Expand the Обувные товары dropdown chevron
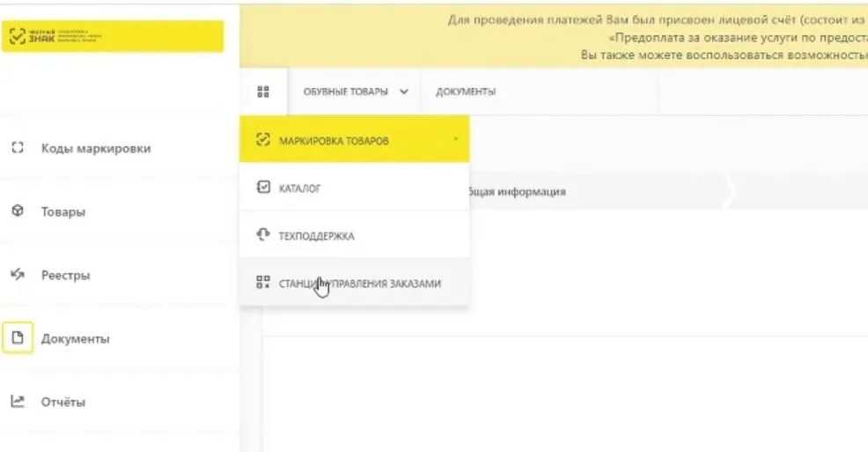The height and width of the screenshot is (452, 868). pyautogui.click(x=404, y=92)
